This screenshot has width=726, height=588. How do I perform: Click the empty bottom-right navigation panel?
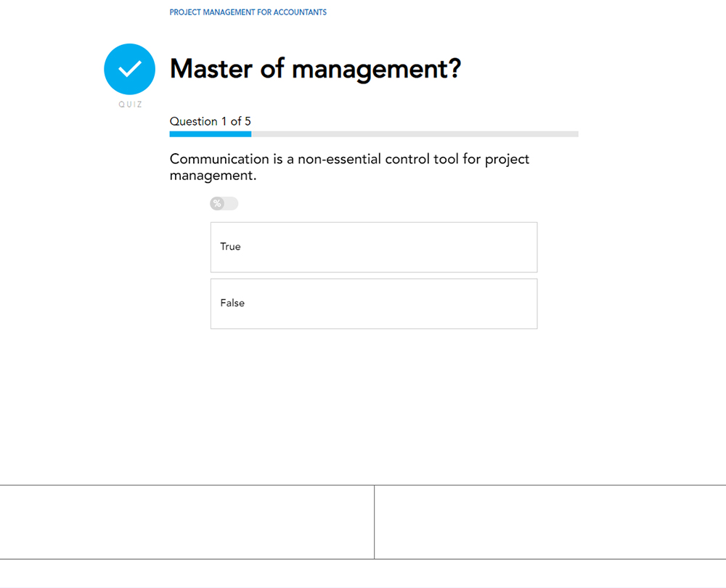pos(550,522)
